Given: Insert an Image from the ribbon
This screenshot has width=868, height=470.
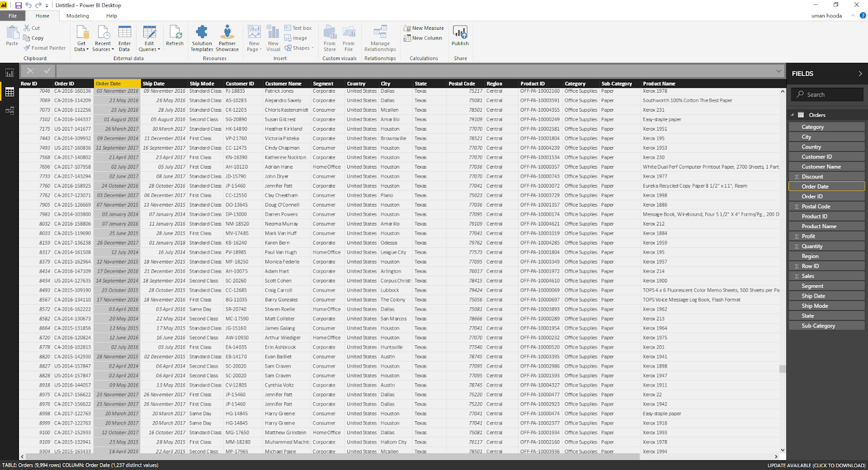Looking at the screenshot, I should point(296,38).
